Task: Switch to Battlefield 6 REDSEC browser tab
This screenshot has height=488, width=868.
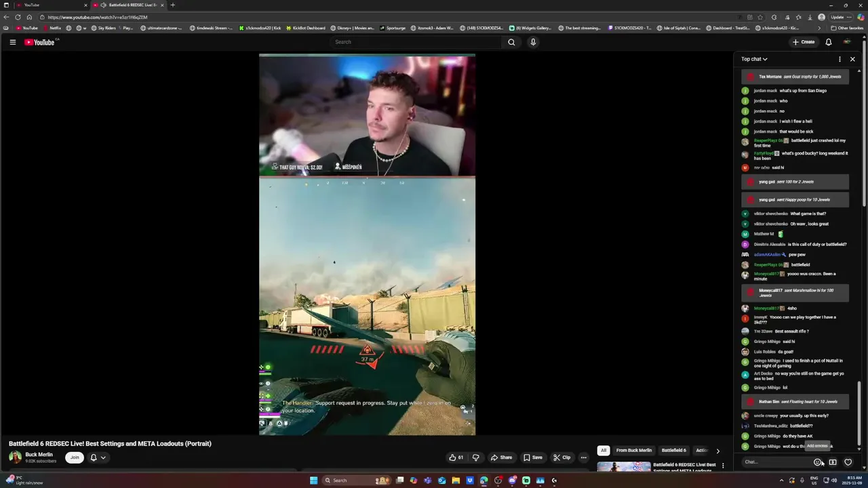Action: click(129, 5)
